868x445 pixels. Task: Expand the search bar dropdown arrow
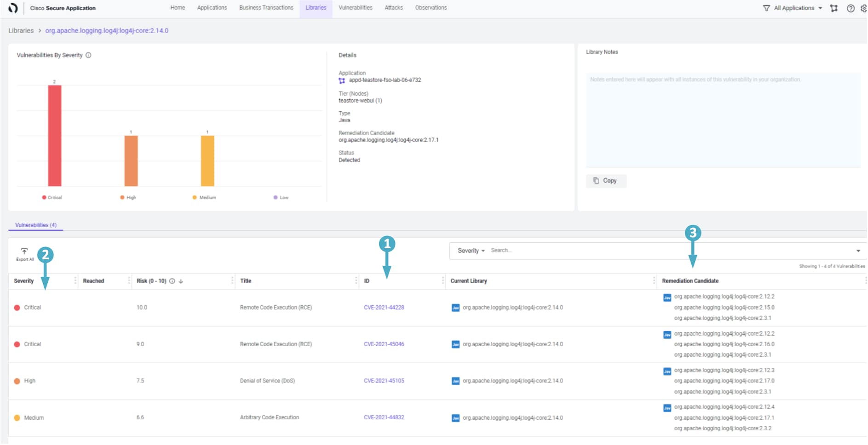[858, 251]
